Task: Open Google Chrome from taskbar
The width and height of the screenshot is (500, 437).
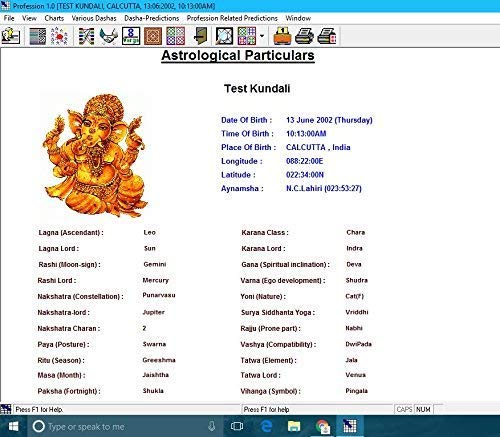Action: 322,426
